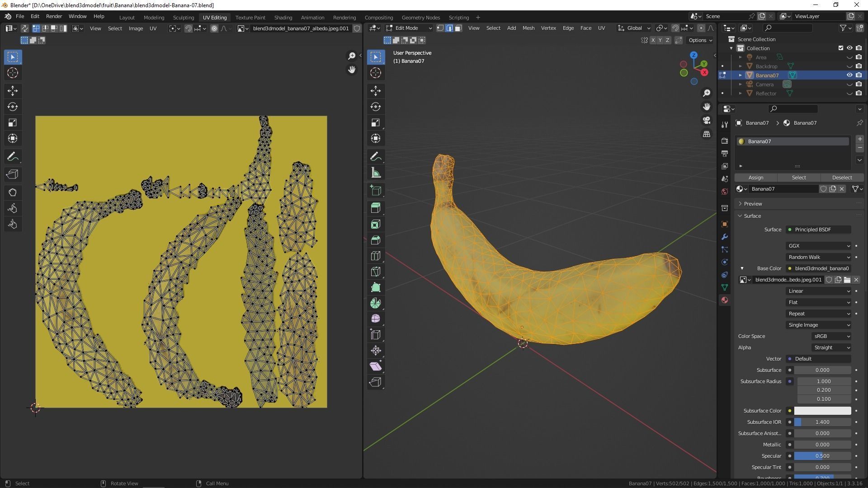
Task: Select the Rip Region tool in UV editor
Action: pos(13,174)
